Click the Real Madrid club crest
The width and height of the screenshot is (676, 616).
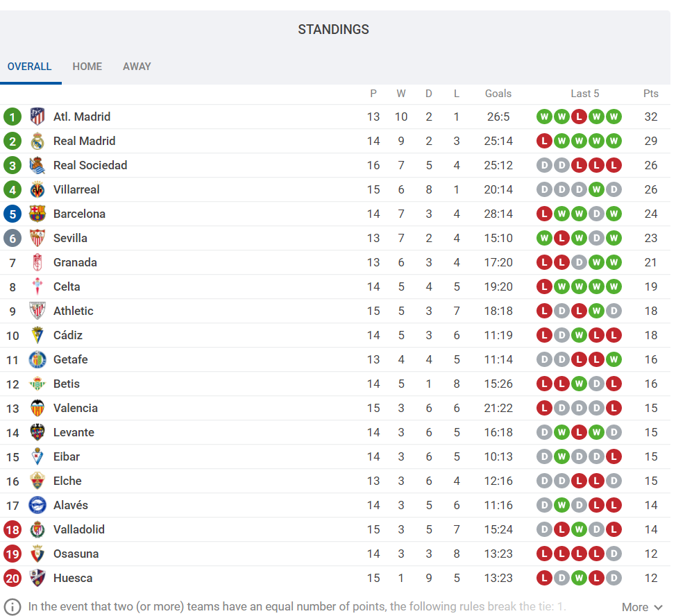coord(37,141)
